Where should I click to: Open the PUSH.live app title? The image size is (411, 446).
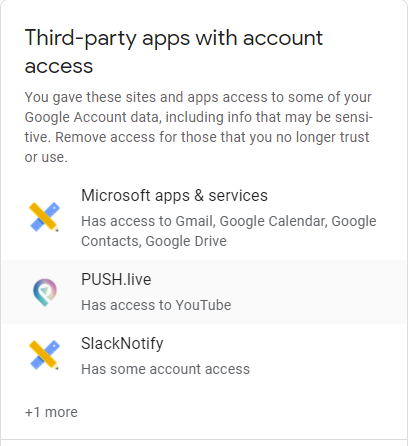click(x=116, y=279)
